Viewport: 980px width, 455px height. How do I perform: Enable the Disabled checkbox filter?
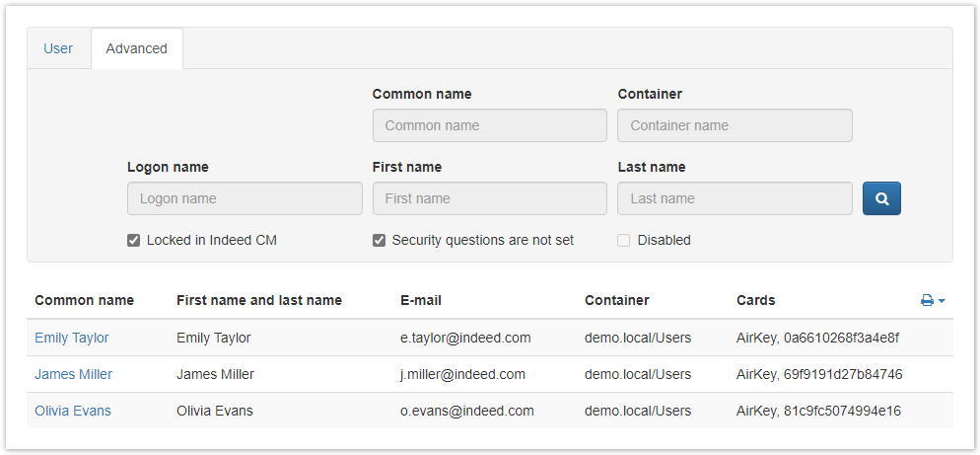(624, 240)
